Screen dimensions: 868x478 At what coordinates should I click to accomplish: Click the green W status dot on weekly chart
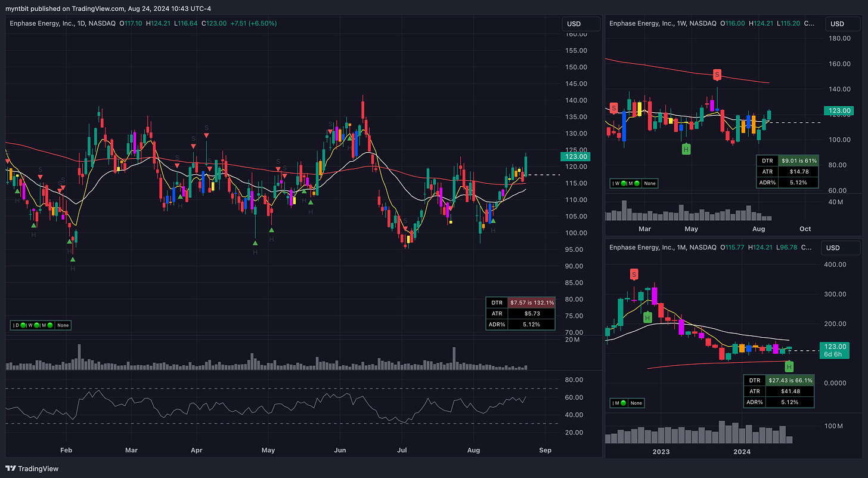[x=624, y=184]
